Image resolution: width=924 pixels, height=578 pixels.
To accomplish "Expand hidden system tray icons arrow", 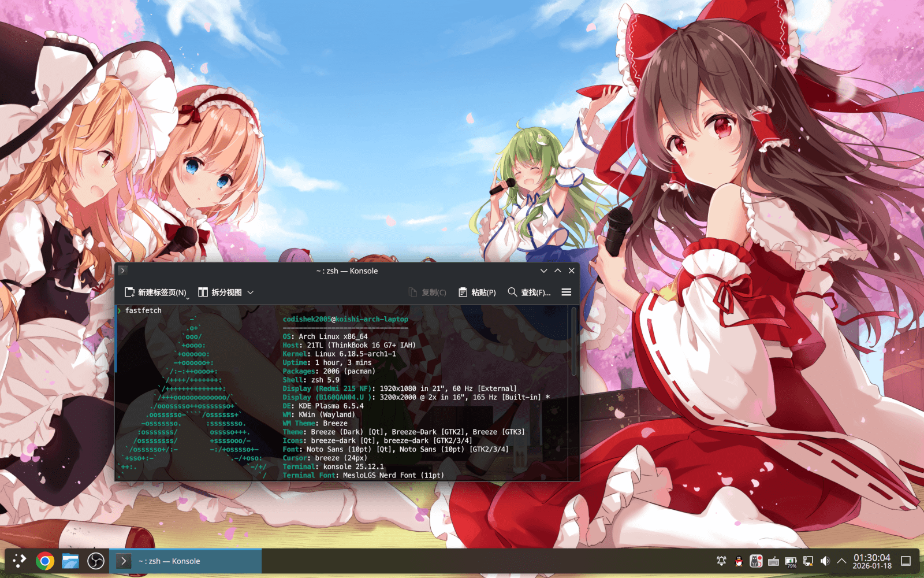I will (841, 561).
